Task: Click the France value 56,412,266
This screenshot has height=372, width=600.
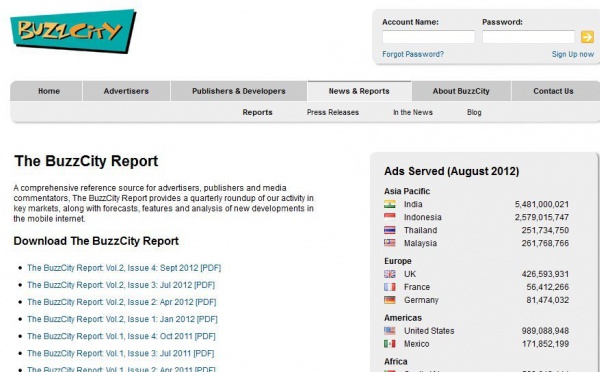Action: coord(548,287)
